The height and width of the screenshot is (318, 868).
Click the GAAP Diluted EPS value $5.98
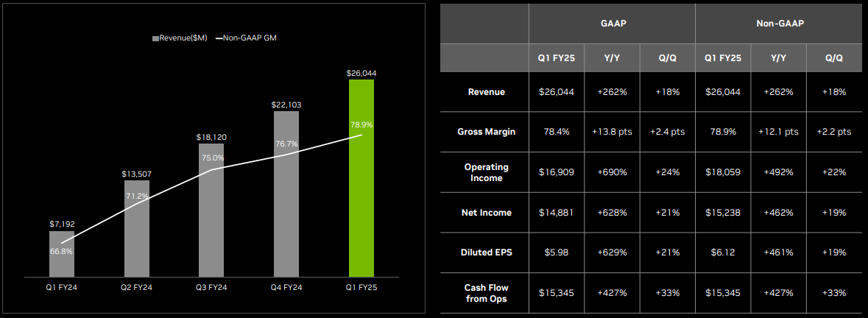(x=556, y=252)
